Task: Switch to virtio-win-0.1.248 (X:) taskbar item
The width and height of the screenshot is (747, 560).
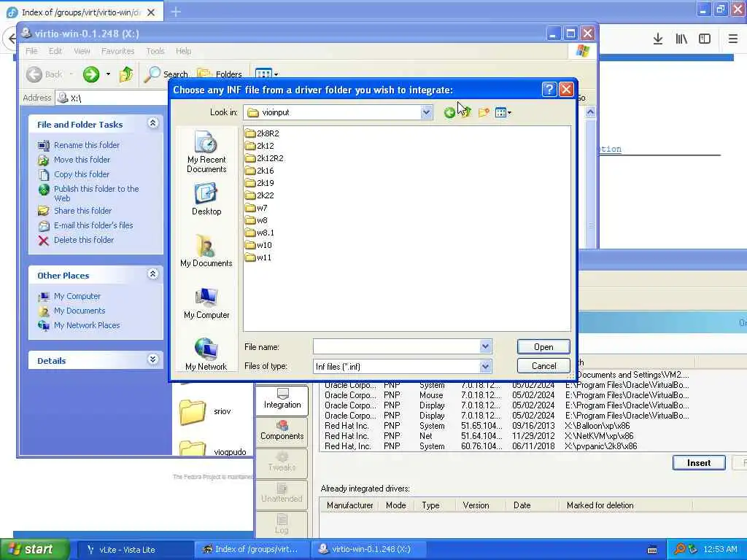Action: click(370, 550)
